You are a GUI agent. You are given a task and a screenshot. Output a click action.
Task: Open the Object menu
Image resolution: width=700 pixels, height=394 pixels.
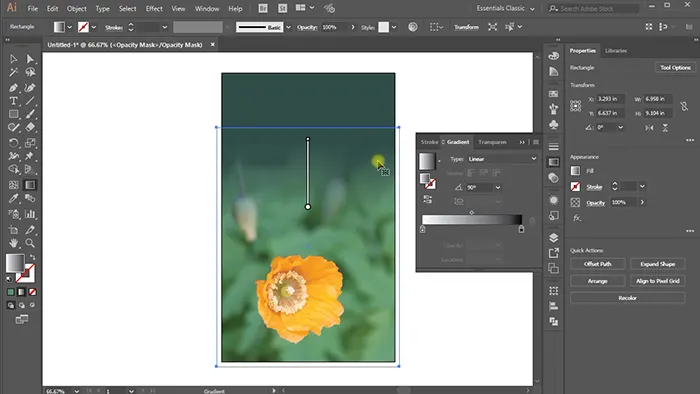pyautogui.click(x=76, y=8)
